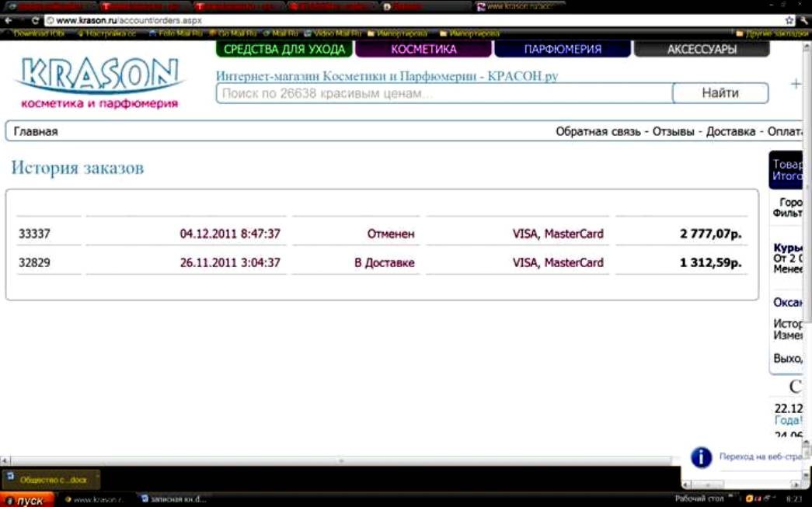Open the СРЕДСТВА ДЛЯ УХОДА category tab

[284, 49]
